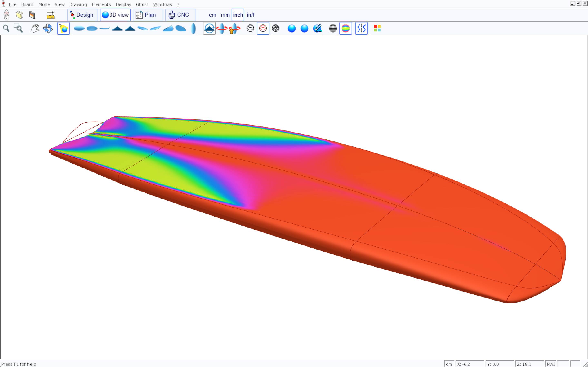Select inch measurement units

[238, 15]
